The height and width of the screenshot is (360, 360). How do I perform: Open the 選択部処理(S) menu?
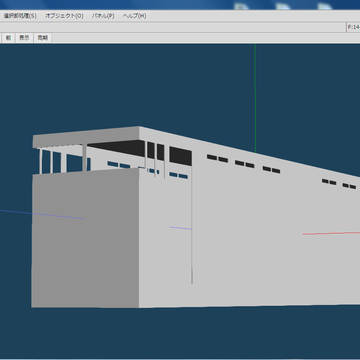(x=20, y=16)
